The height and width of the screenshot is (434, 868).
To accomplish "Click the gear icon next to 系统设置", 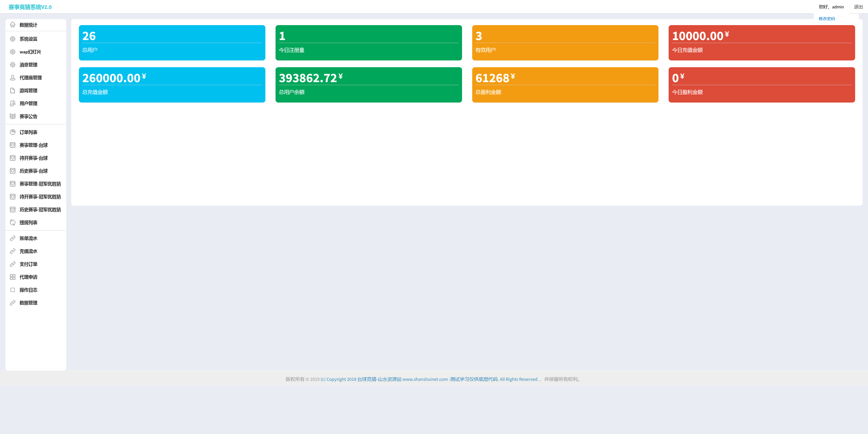I will [x=12, y=39].
